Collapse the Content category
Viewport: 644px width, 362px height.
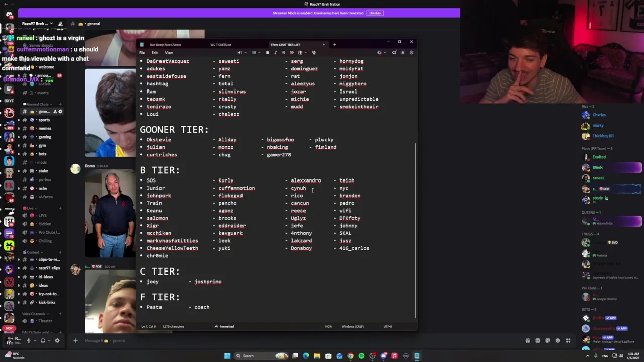click(x=32, y=252)
